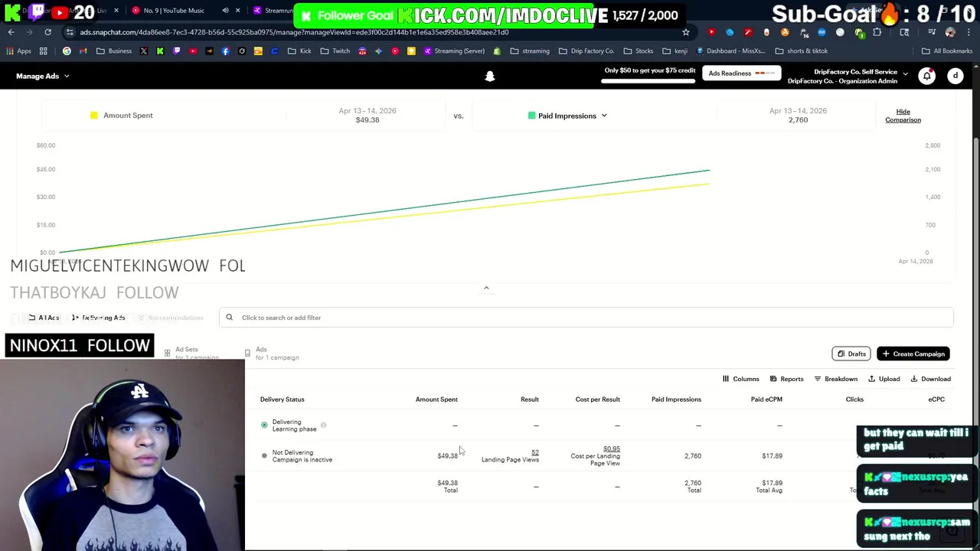
Task: Collapse the chart with up chevron
Action: click(486, 289)
